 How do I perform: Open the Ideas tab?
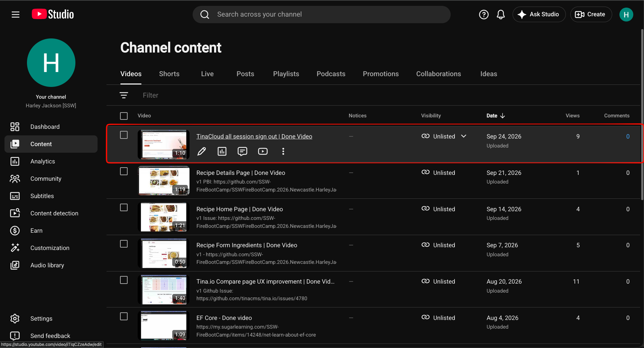[489, 74]
